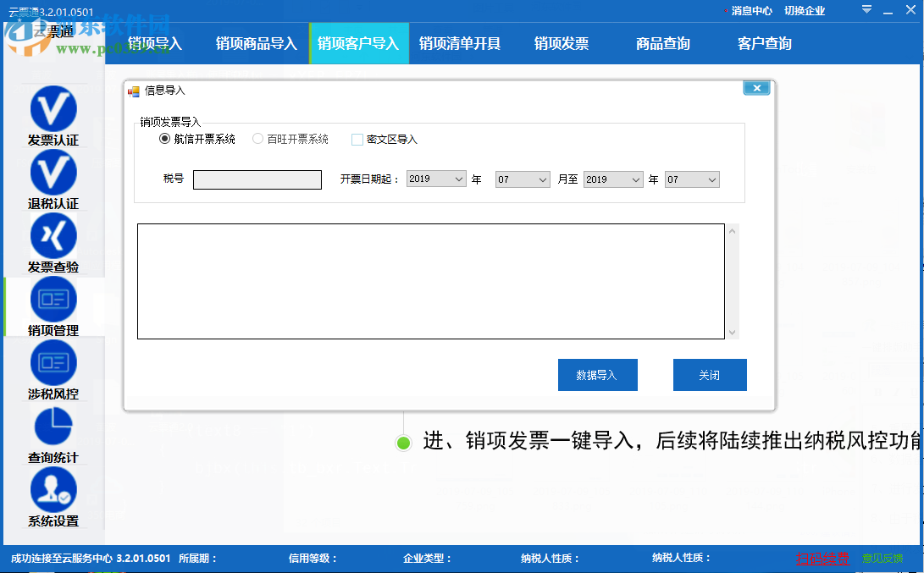Select the 百旺开票系统 radio button
The image size is (924, 573).
click(x=257, y=139)
